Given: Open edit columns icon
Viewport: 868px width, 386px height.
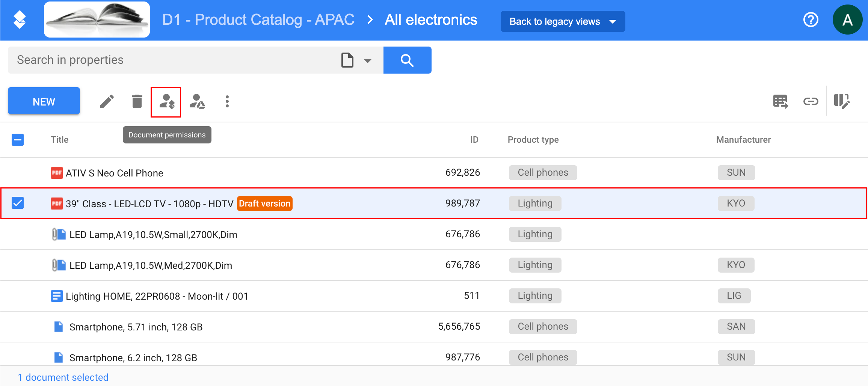Looking at the screenshot, I should click(x=842, y=101).
